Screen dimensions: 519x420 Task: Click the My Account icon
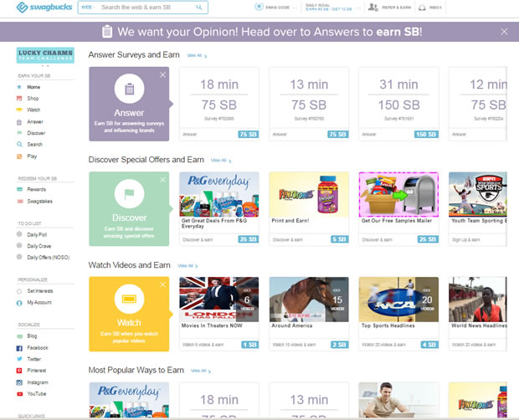pos(19,303)
